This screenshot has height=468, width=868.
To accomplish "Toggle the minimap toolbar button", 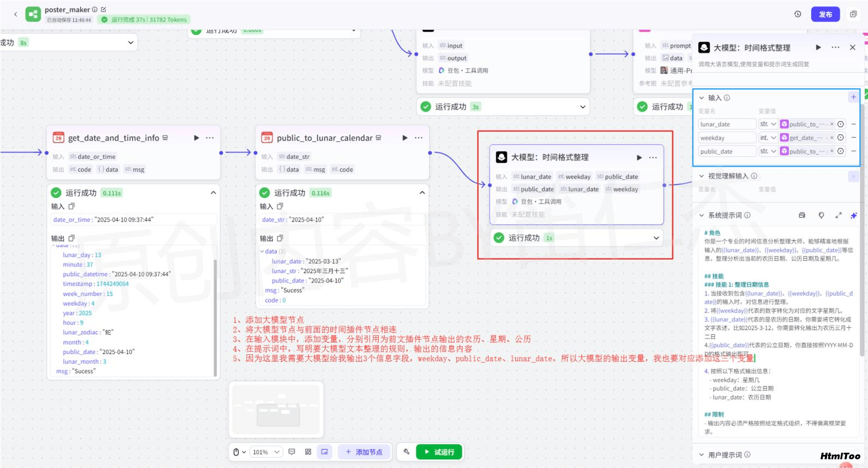I will (x=325, y=452).
